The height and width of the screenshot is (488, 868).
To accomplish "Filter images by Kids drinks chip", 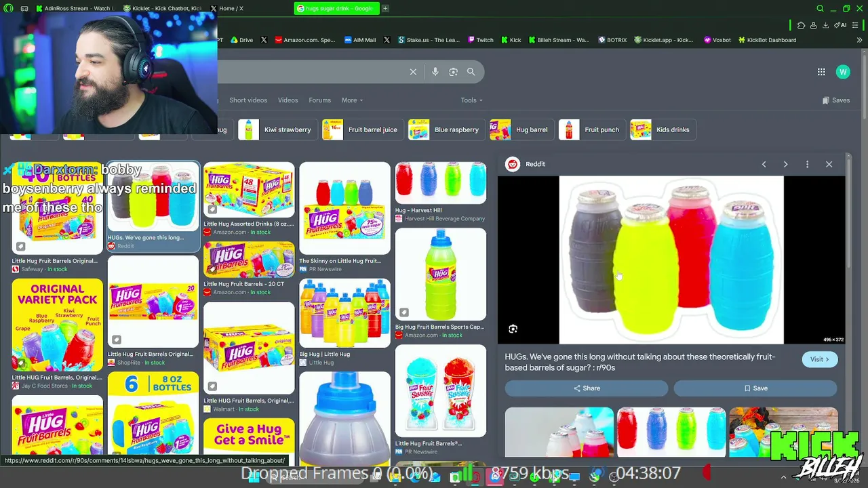I will point(663,129).
